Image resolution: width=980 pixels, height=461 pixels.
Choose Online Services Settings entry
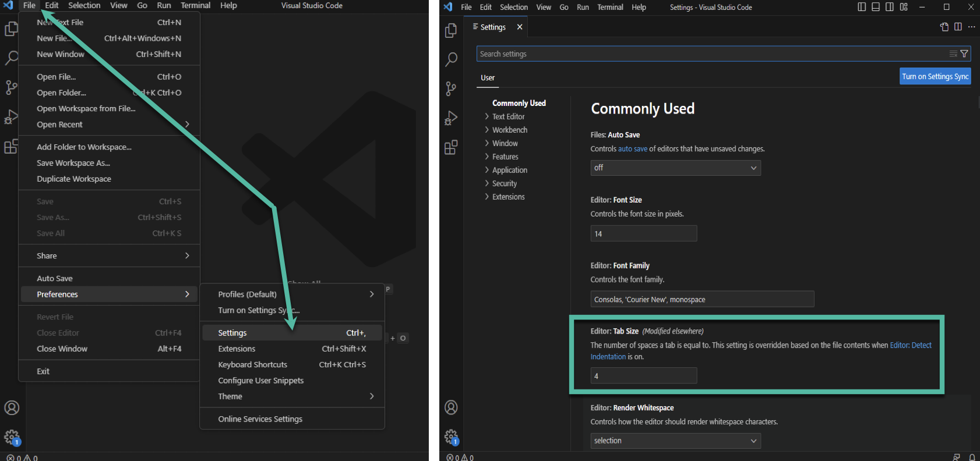point(292,419)
